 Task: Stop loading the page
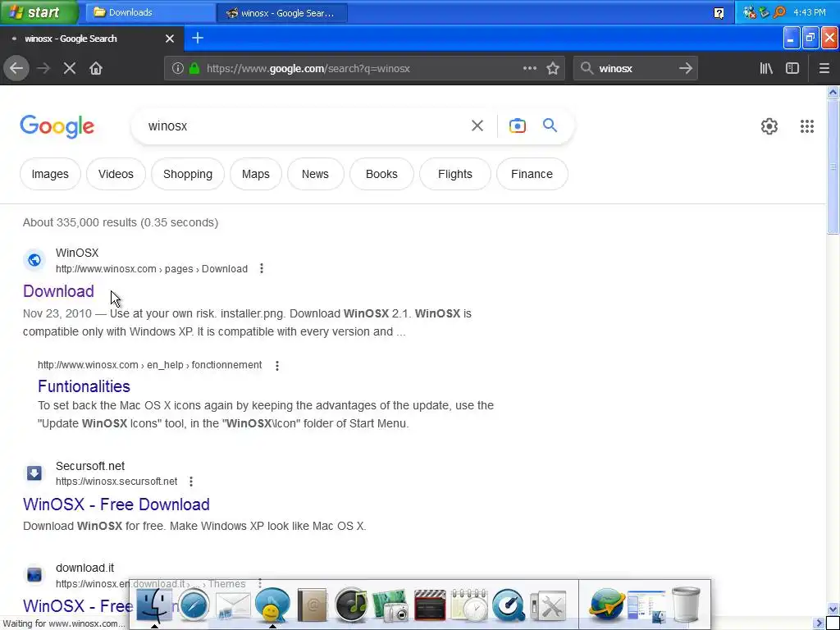[70, 69]
